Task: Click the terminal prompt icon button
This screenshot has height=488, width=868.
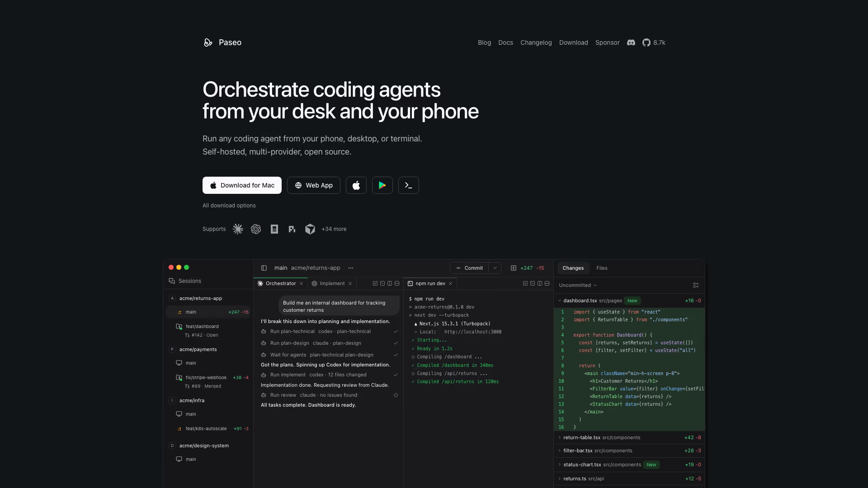Action: 409,185
